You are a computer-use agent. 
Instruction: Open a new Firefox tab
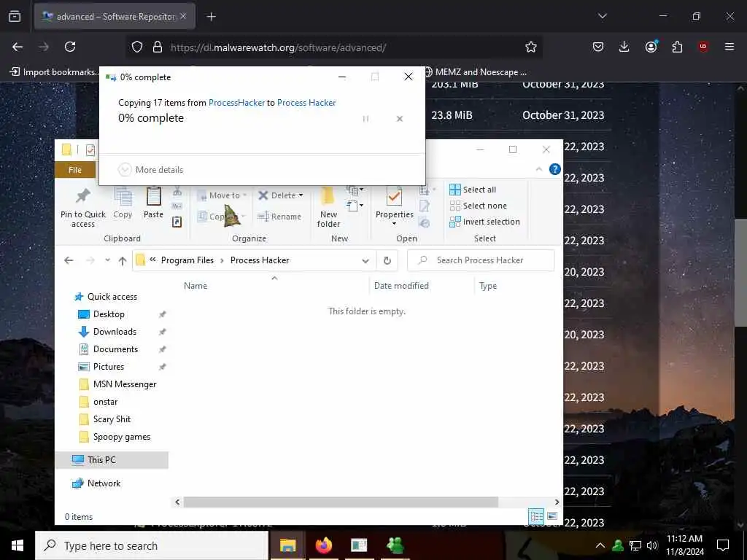click(x=211, y=17)
